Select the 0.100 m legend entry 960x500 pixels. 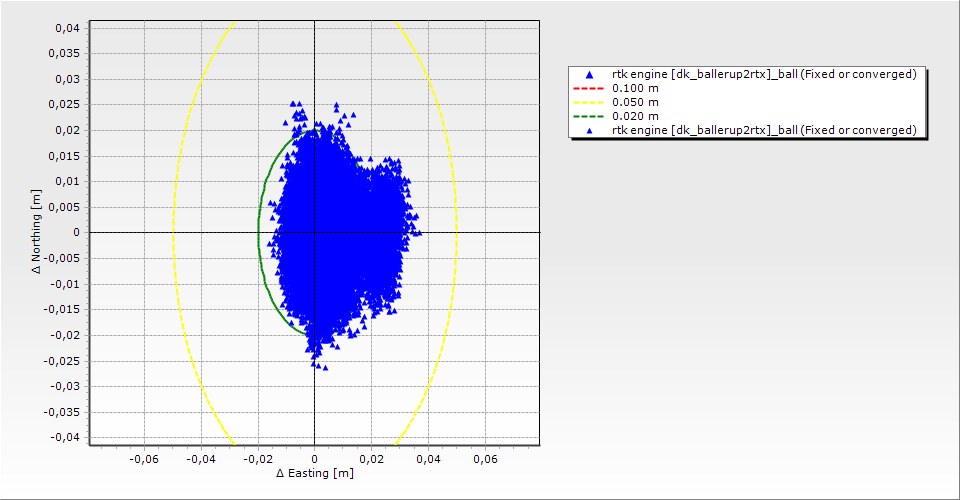coord(635,88)
